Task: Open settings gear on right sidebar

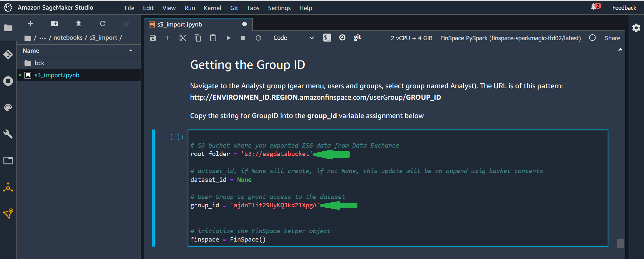Action: click(636, 28)
